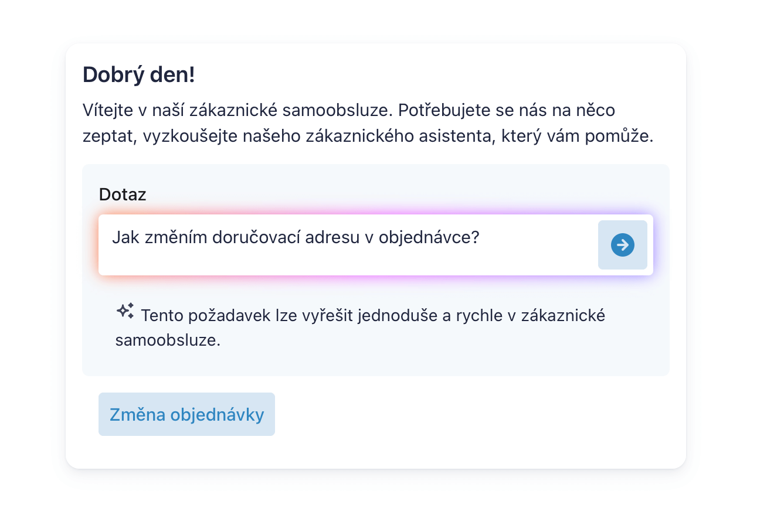Image resolution: width=767 pixels, height=532 pixels.
Task: Click the Dotaz label above the field
Action: click(122, 194)
